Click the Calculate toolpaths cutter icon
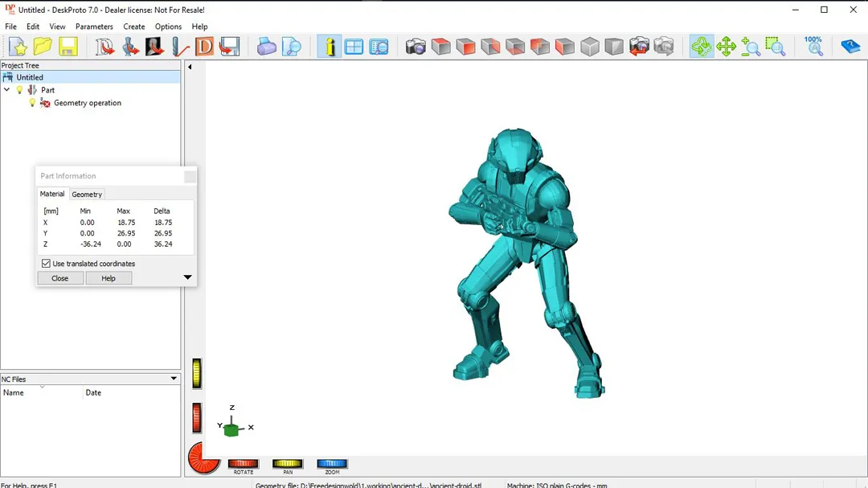868x488 pixels. (x=179, y=47)
